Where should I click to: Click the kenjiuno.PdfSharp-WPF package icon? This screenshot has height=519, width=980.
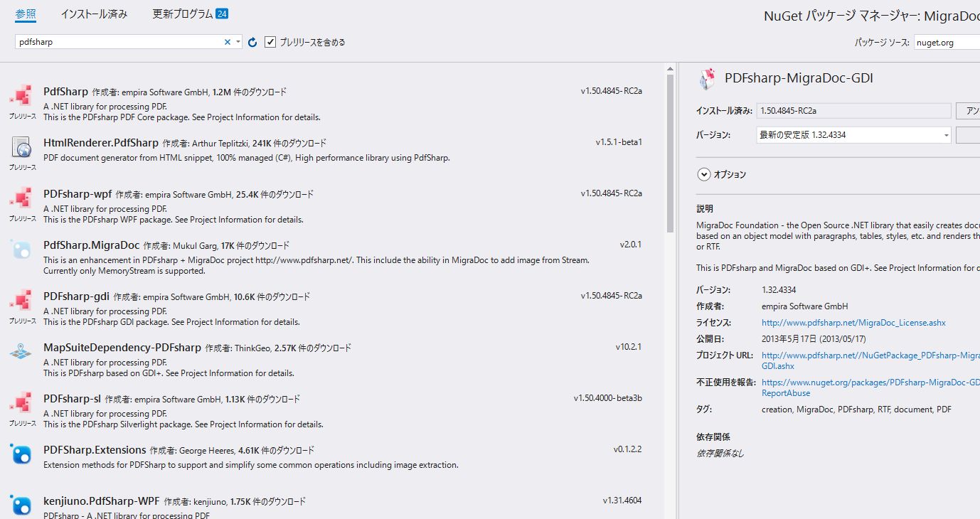coord(21,505)
